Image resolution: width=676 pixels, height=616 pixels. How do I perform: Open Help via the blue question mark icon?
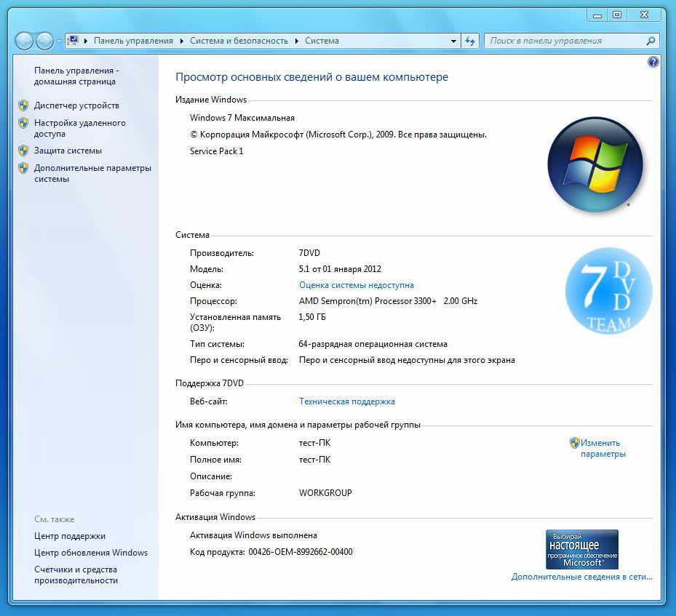[x=653, y=63]
